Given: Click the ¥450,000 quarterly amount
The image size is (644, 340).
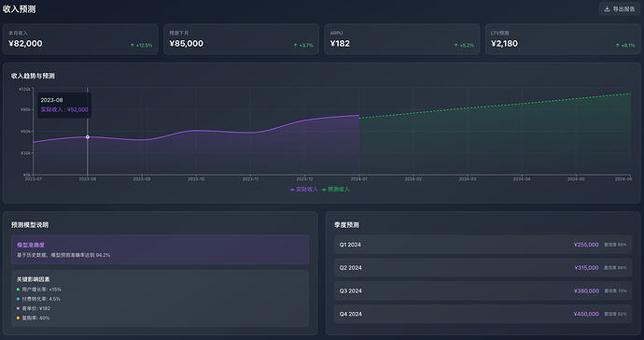Looking at the screenshot, I should point(586,314).
